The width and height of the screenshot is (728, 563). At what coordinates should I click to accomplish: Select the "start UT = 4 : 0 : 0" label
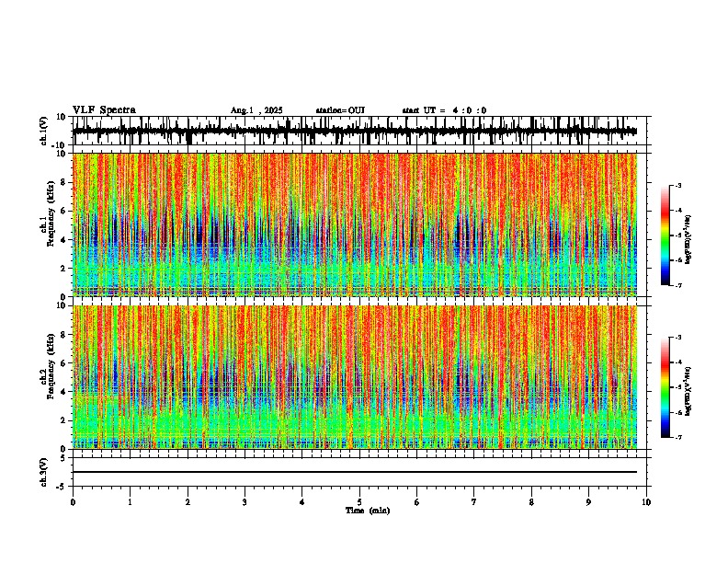click(444, 110)
